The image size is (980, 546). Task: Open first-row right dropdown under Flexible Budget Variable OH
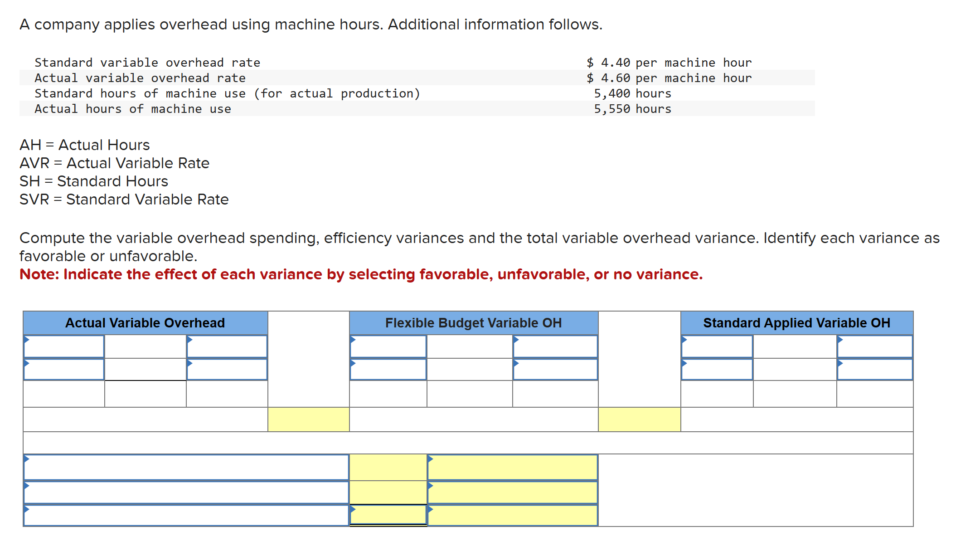(555, 346)
